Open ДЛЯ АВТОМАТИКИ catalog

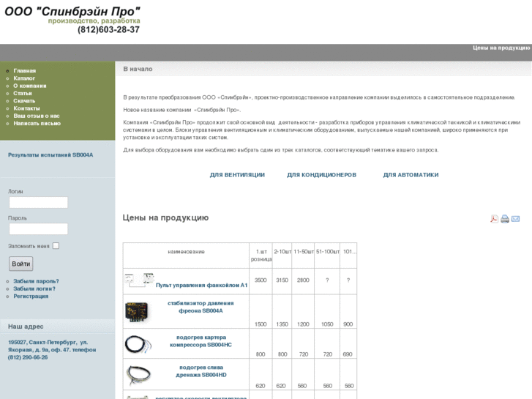pyautogui.click(x=411, y=175)
